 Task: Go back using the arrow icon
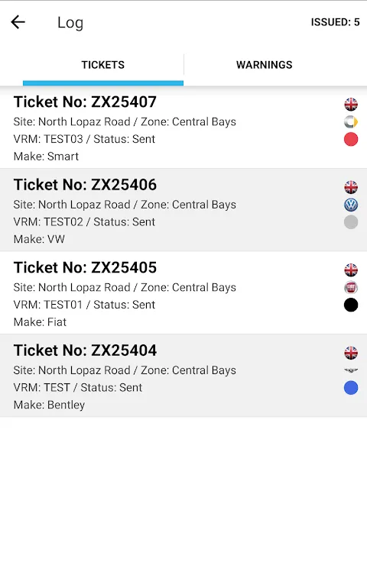pos(18,22)
